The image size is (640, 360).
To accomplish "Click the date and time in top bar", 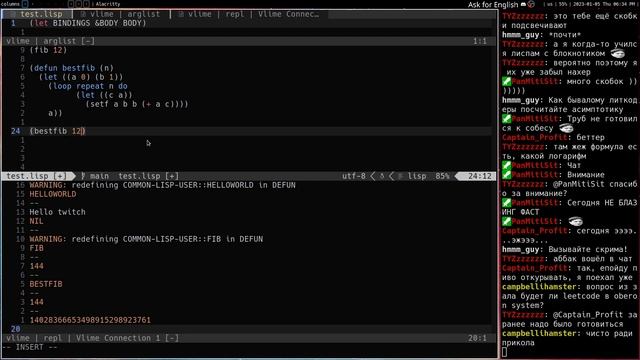I will 605,4.
